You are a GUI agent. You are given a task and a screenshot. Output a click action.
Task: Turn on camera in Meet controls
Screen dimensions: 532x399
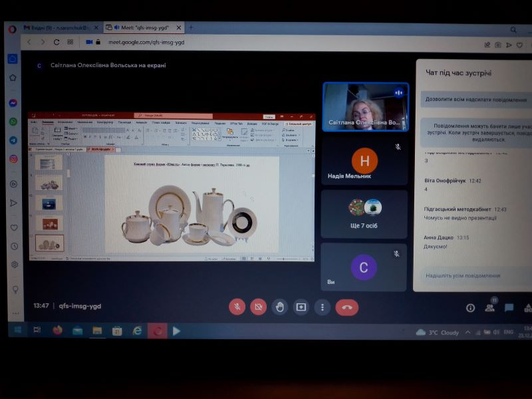(258, 307)
